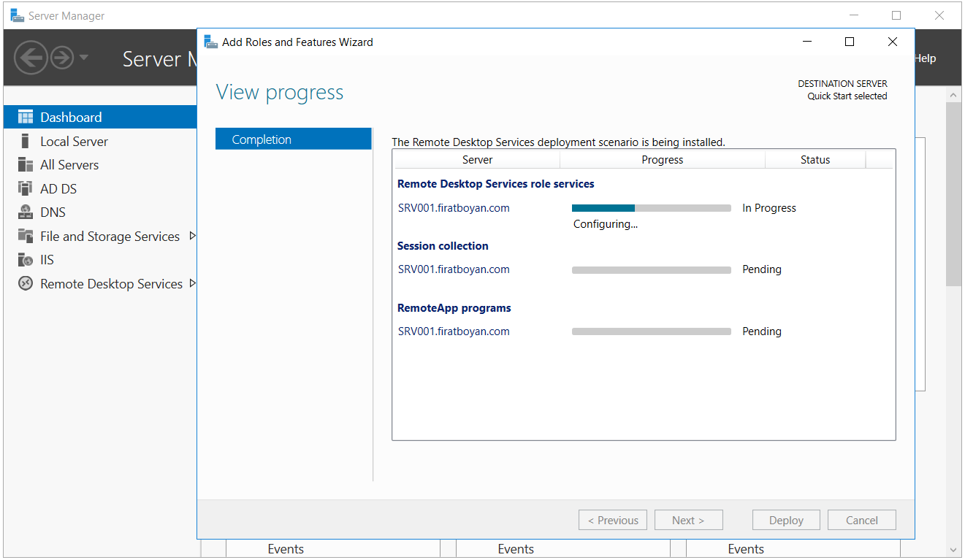Click Pending status for RemoteApp programs
Viewport: 965px width, 560px height.
pyautogui.click(x=762, y=331)
